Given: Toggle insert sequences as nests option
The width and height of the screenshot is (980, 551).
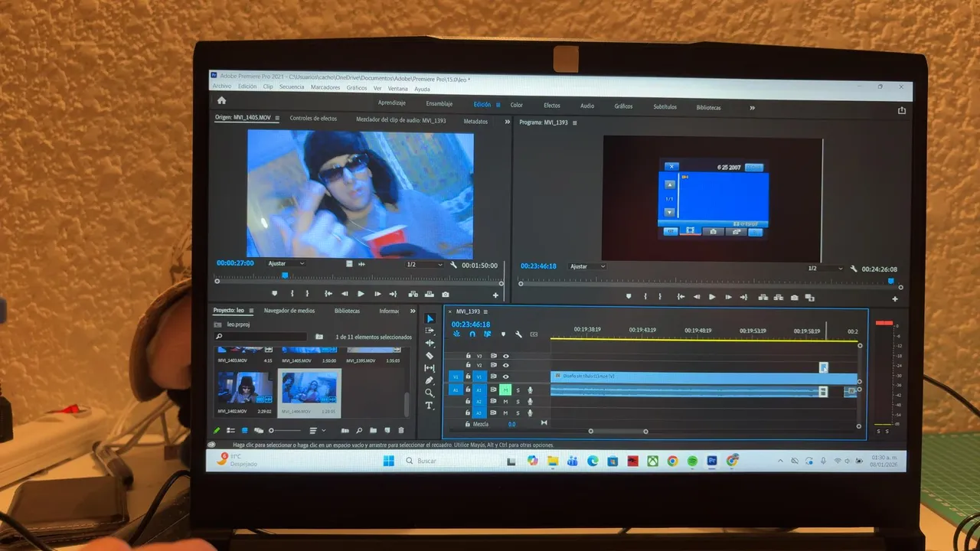Looking at the screenshot, I should pos(457,334).
